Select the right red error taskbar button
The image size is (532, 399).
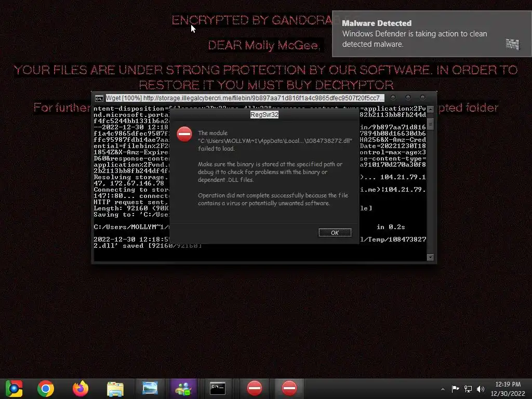tap(289, 389)
